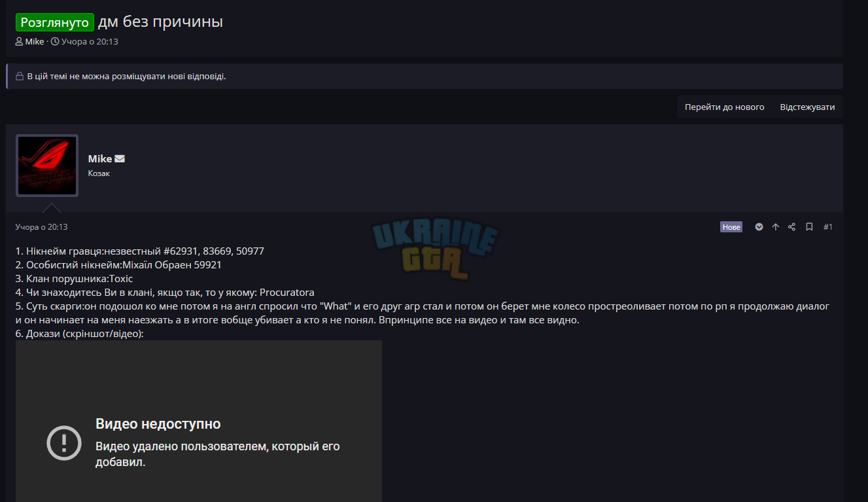Click the post timestamp Учора о 20:13
Viewport: 868px width, 502px height.
click(42, 227)
